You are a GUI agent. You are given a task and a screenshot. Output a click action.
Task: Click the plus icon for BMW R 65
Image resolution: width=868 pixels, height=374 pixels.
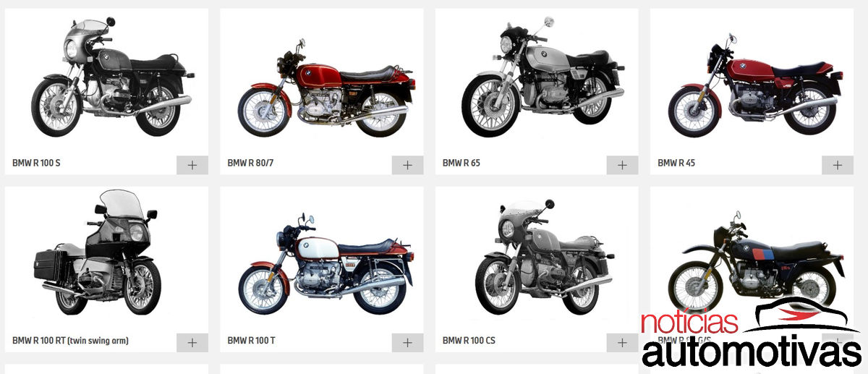tap(622, 165)
